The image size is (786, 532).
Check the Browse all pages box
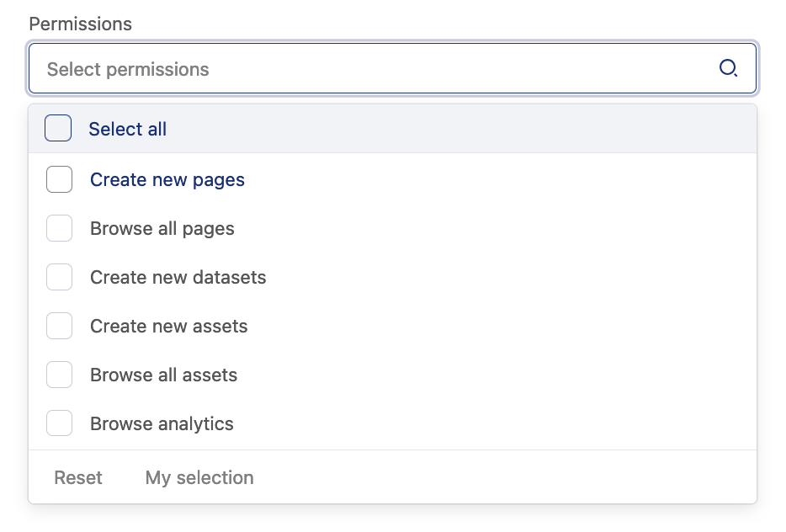click(x=59, y=228)
